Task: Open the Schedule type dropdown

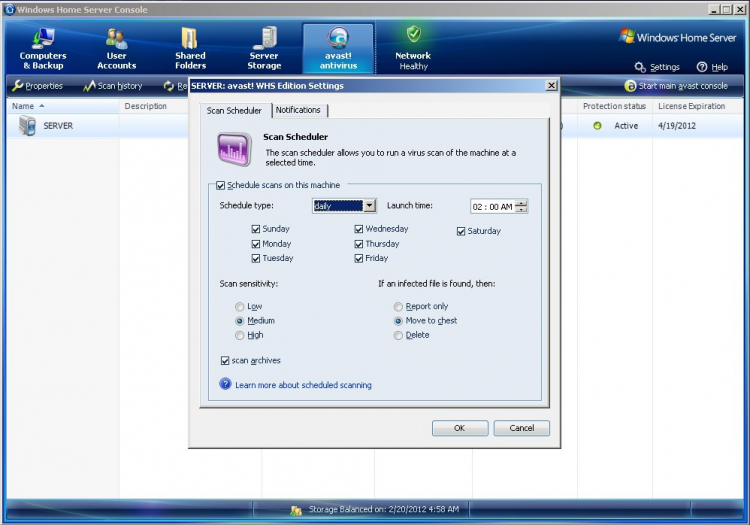Action: pyautogui.click(x=369, y=206)
